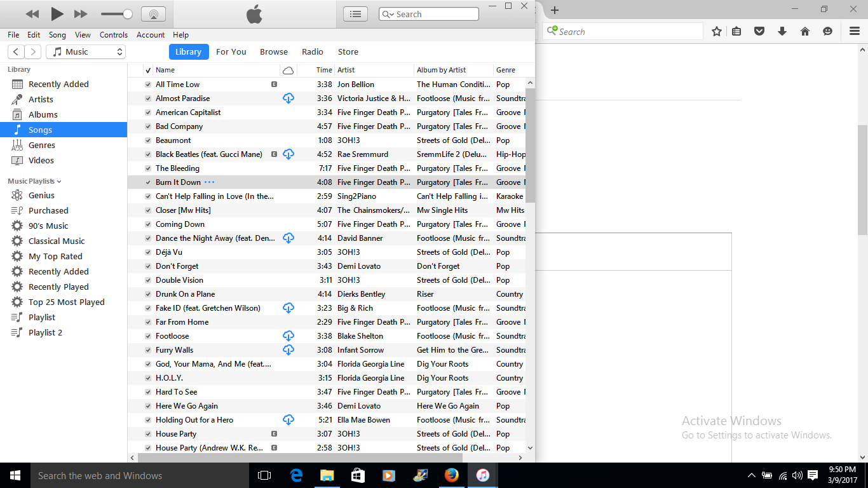
Task: Open the Windows Store from the taskbar
Action: [x=358, y=475]
